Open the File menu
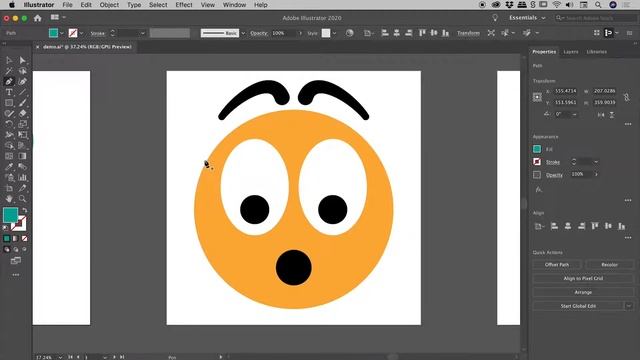Viewport: 640px width, 360px height. pos(67,5)
